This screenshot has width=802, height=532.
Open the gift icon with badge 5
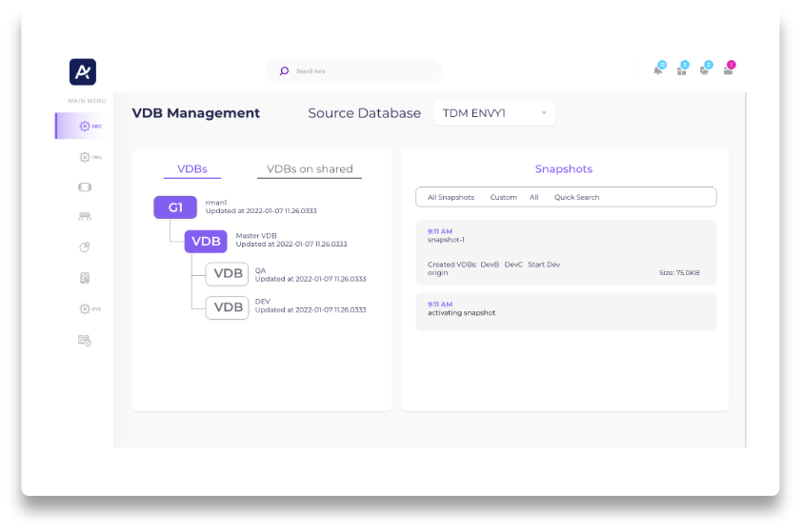pyautogui.click(x=682, y=69)
